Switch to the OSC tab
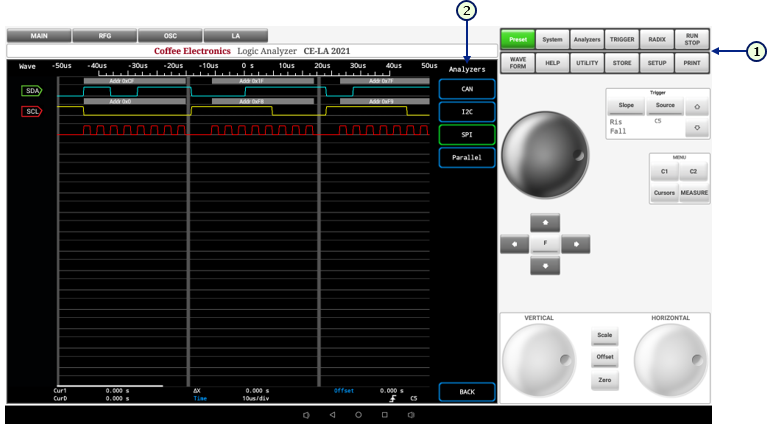This screenshot has height=435, width=771. pos(170,36)
